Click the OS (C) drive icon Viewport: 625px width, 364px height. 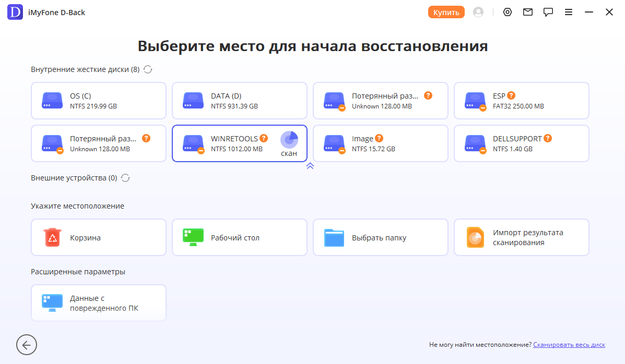click(x=52, y=101)
